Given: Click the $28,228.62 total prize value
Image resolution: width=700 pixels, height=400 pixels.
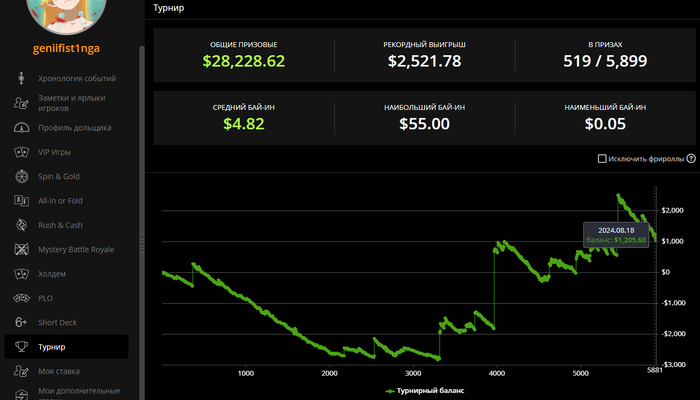Looking at the screenshot, I should [x=244, y=61].
